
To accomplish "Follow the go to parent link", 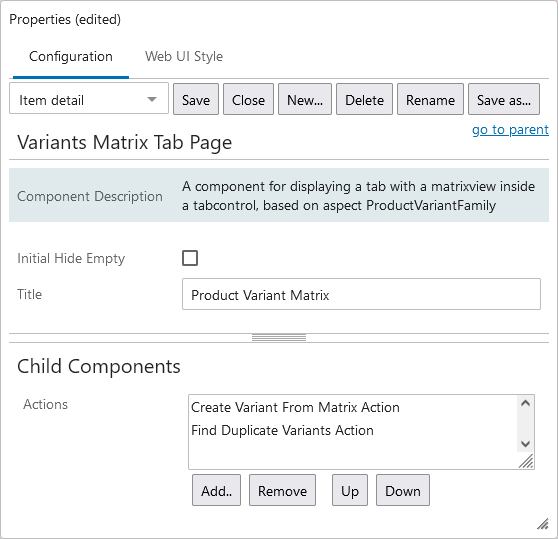I will [510, 130].
